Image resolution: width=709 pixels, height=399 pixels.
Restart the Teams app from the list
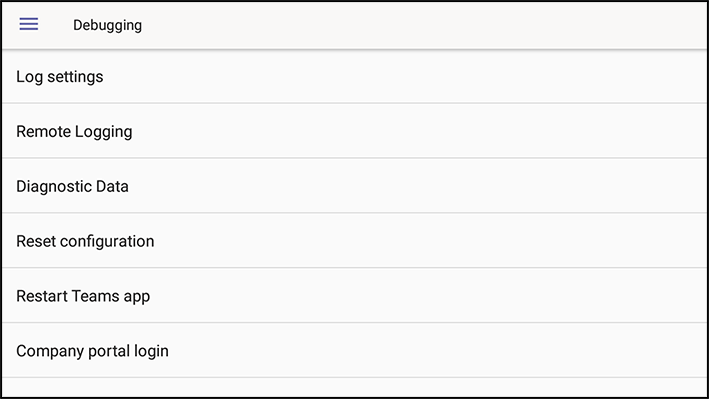(x=354, y=295)
